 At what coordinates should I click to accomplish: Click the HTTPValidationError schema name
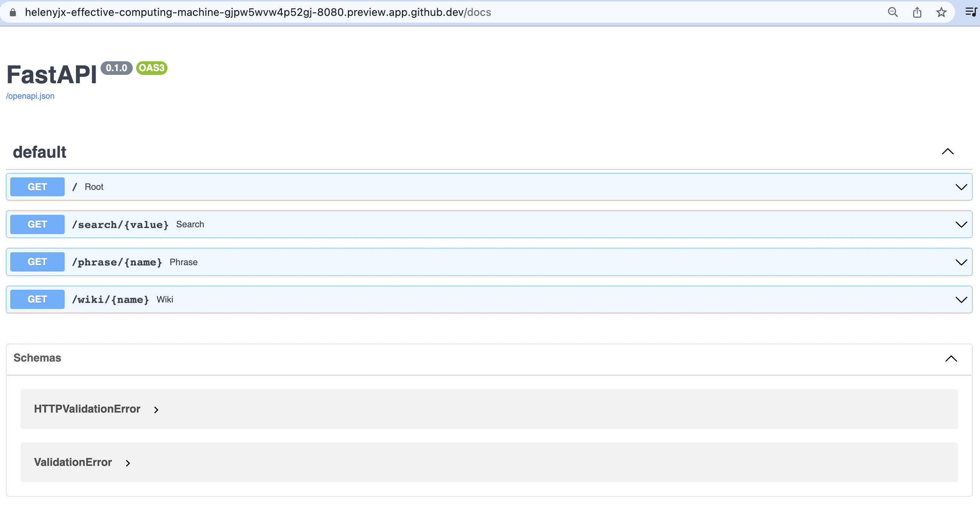87,409
